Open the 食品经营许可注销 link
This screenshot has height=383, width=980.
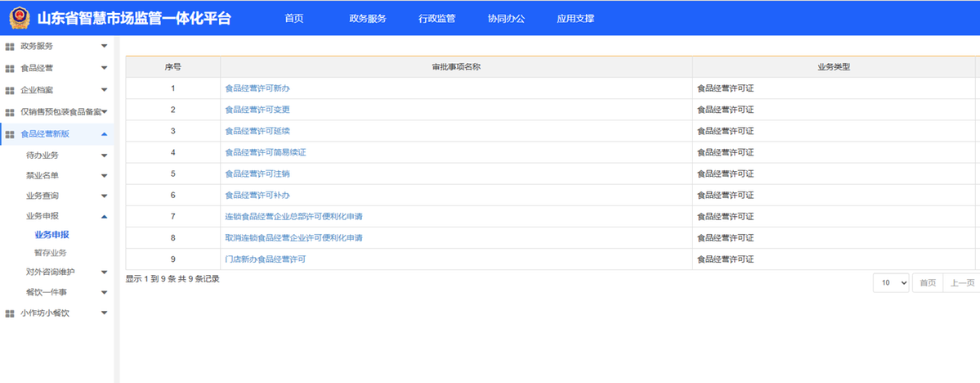tap(257, 173)
